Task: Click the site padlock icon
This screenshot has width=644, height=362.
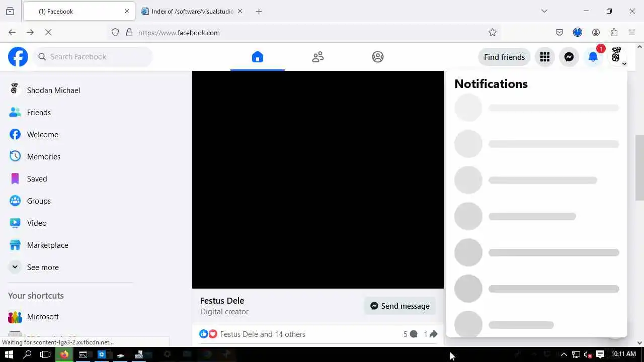Action: click(129, 32)
